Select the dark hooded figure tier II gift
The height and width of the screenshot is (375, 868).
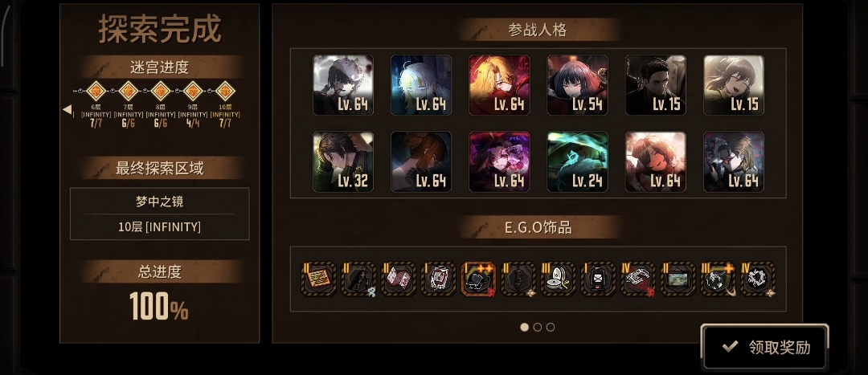tap(358, 279)
